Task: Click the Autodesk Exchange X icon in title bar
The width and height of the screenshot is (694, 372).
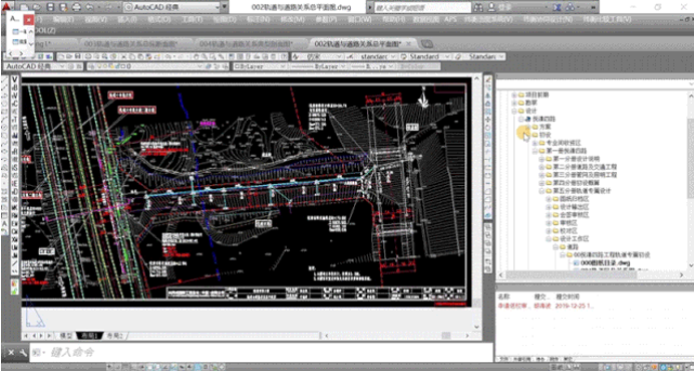Action: [557, 7]
